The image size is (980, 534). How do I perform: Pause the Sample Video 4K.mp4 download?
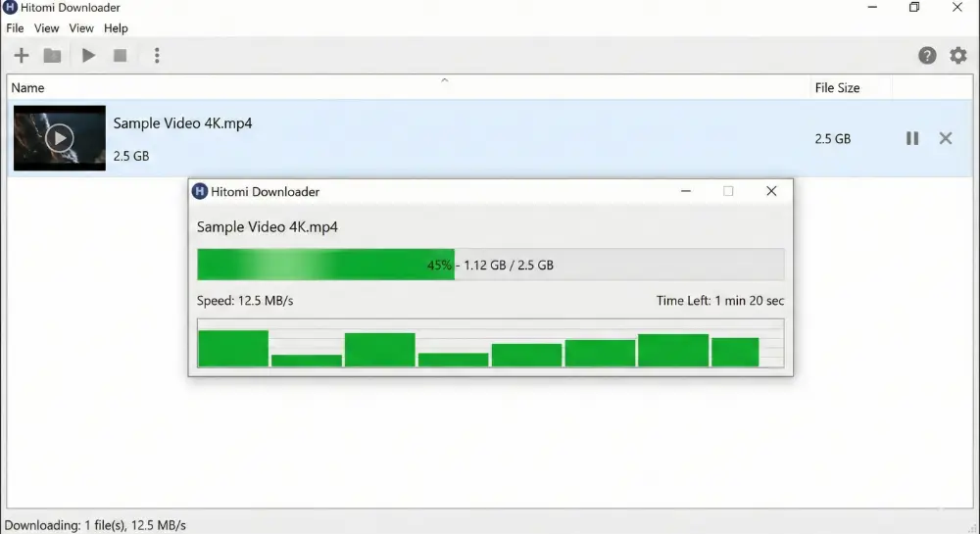click(912, 138)
